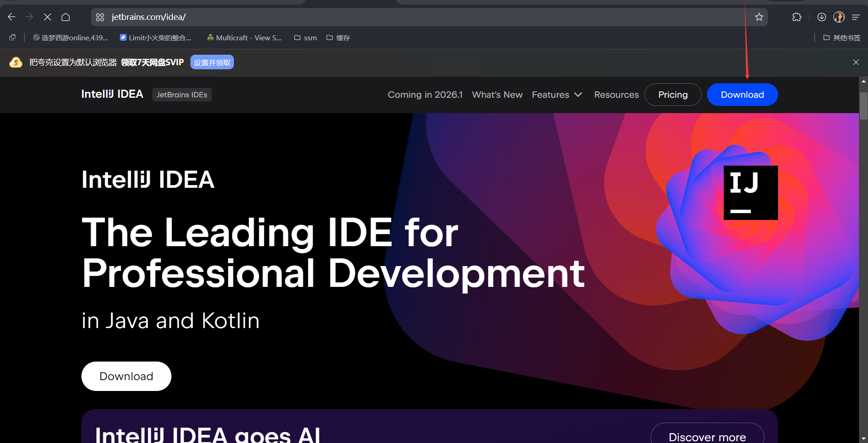
Task: Open the 其他书签 bookmarks folder
Action: [842, 38]
